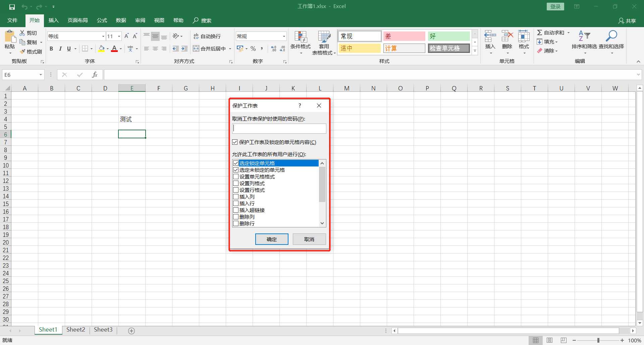This screenshot has height=345, width=644.
Task: Open the font name dropdown
Action: pyautogui.click(x=103, y=36)
